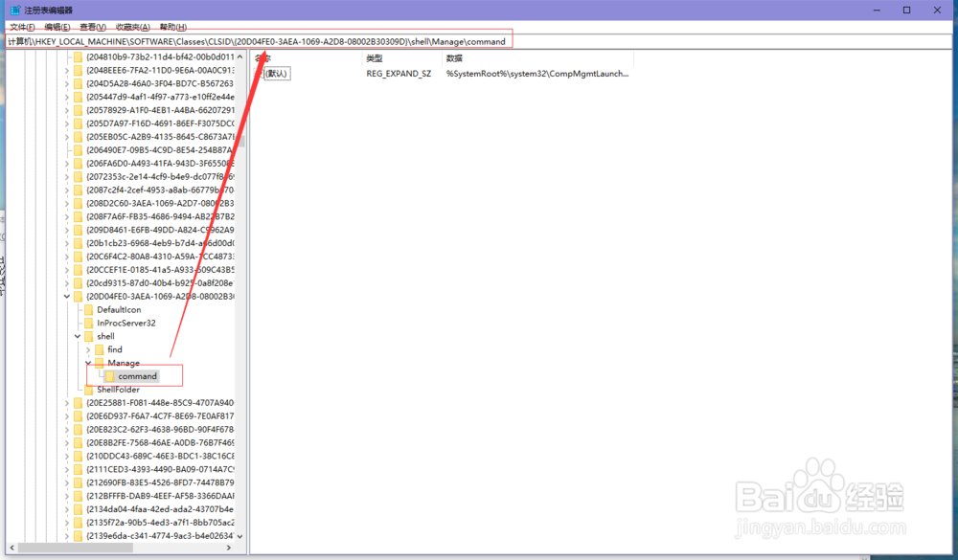This screenshot has height=560, width=958.
Task: Click tree horizontal scrollbar left arrow
Action: click(12, 548)
